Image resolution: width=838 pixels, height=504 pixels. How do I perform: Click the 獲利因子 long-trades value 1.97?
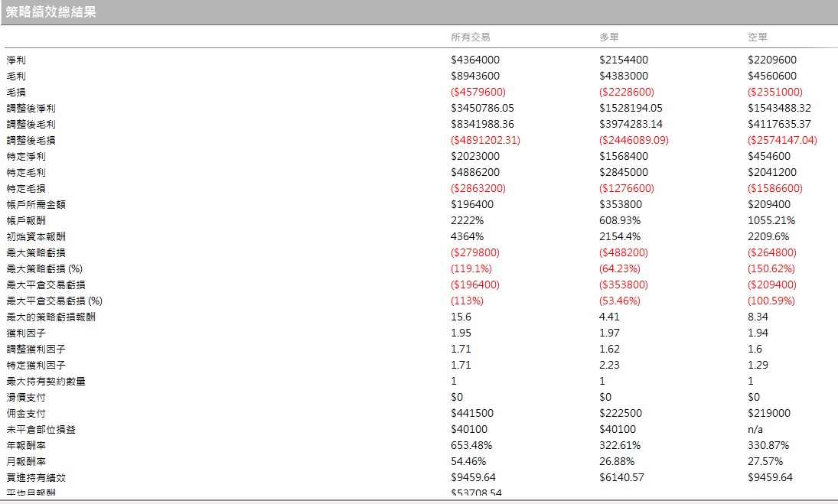[609, 333]
